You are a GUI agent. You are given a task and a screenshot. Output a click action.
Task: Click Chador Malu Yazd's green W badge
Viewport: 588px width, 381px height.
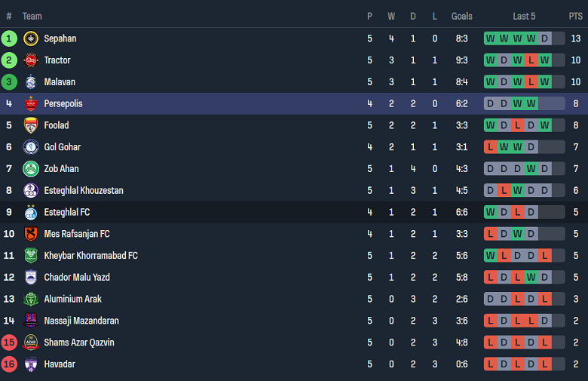click(x=531, y=278)
